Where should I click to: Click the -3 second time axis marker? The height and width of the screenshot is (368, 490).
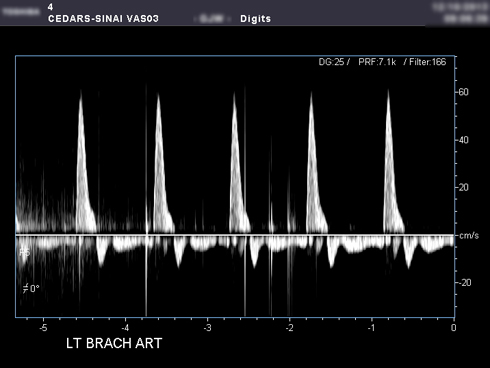207,328
